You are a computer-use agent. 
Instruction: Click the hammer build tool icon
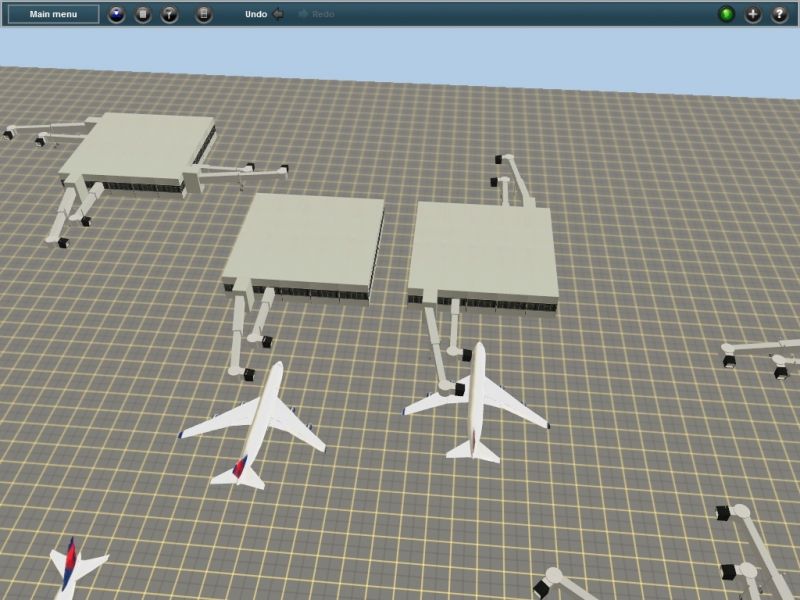(x=169, y=14)
